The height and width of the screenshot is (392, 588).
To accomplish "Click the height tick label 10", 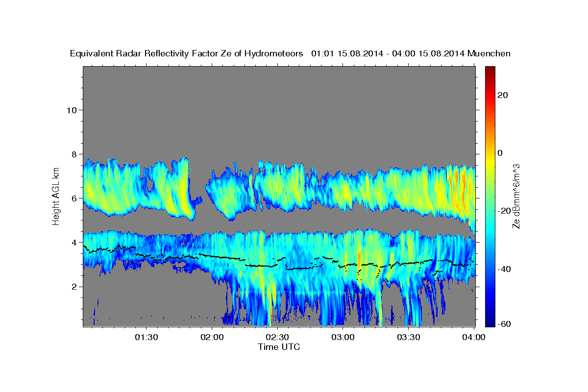I will (x=71, y=110).
